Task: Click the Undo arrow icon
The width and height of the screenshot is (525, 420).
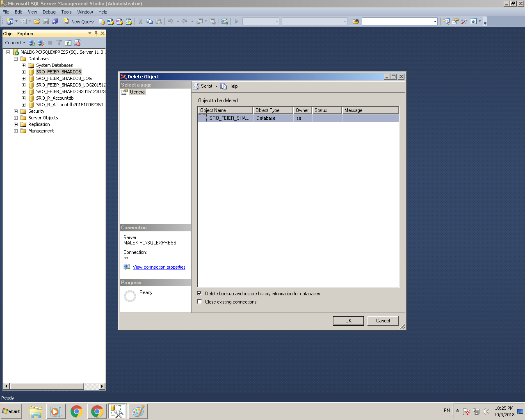Action: pyautogui.click(x=171, y=21)
